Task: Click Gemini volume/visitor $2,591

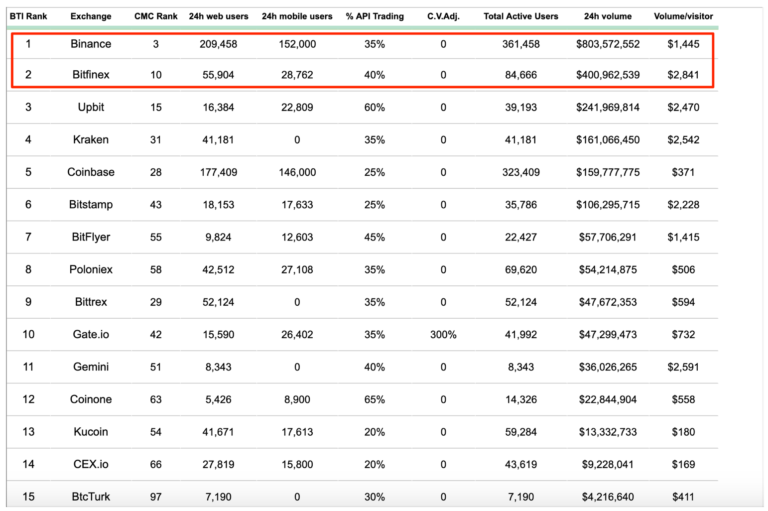Action: [683, 367]
